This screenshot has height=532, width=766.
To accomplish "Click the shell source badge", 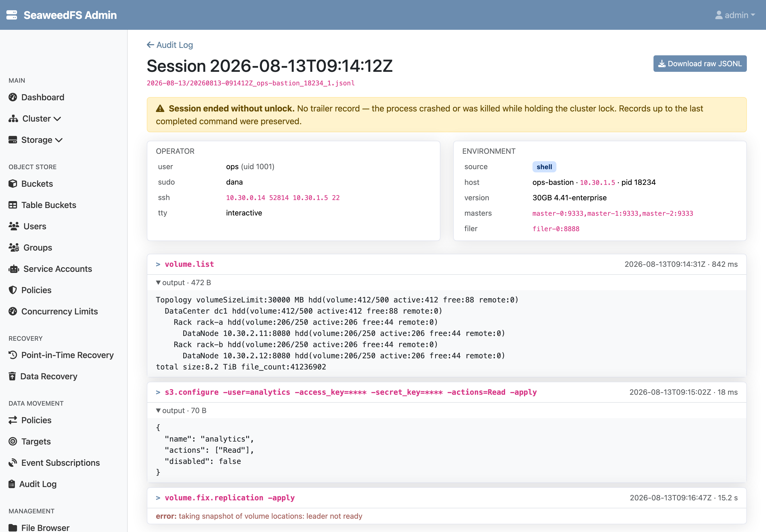I will (x=544, y=167).
